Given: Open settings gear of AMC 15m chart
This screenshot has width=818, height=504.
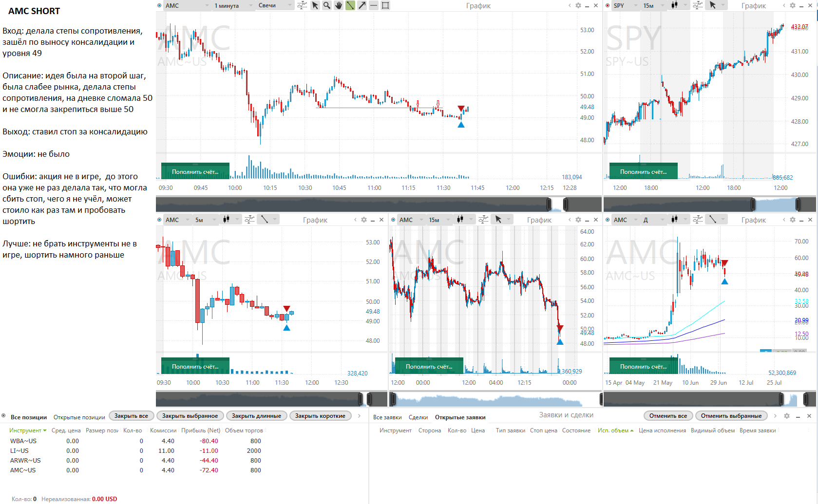Looking at the screenshot, I should [x=578, y=220].
